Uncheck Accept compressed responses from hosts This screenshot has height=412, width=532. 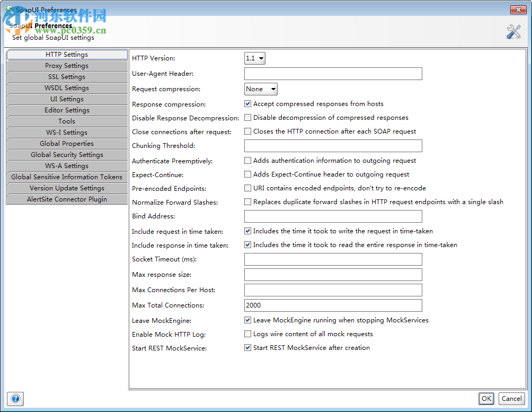(x=247, y=104)
